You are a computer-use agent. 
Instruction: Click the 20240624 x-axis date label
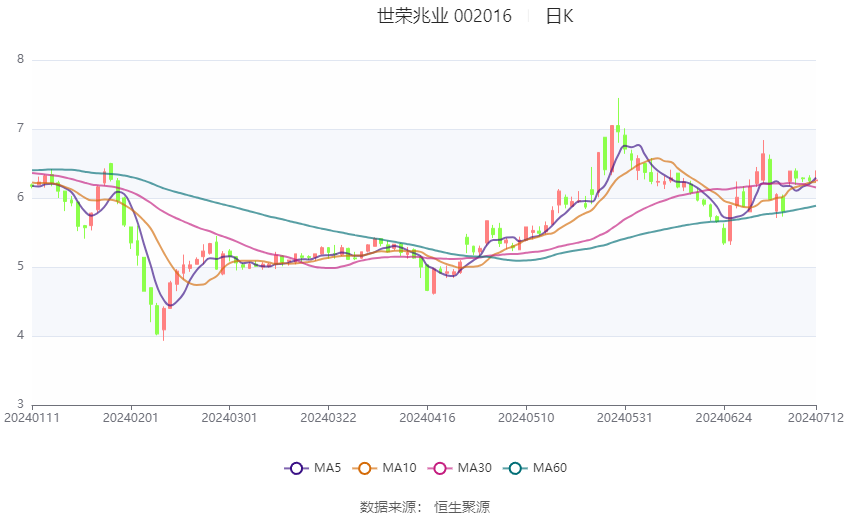coord(724,418)
